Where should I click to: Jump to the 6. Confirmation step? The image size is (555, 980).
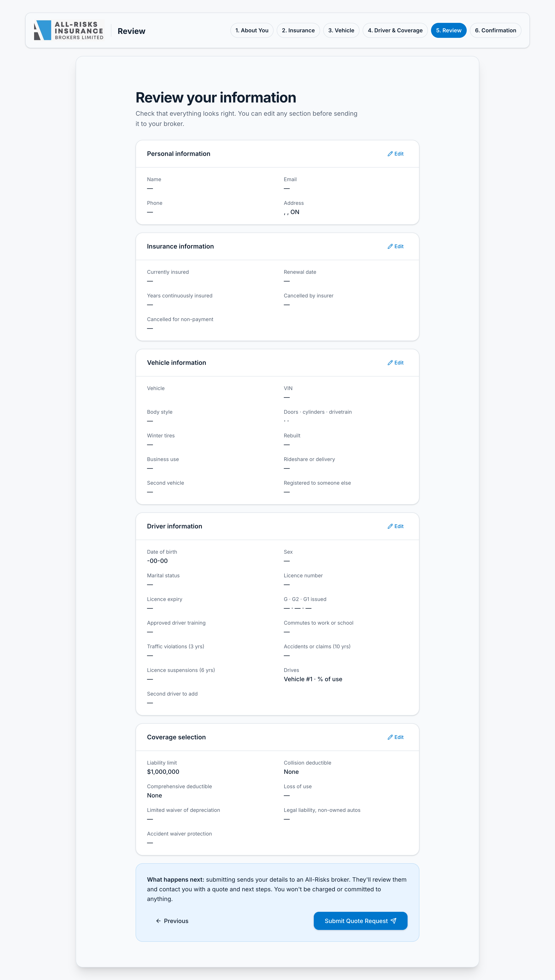[x=495, y=31]
